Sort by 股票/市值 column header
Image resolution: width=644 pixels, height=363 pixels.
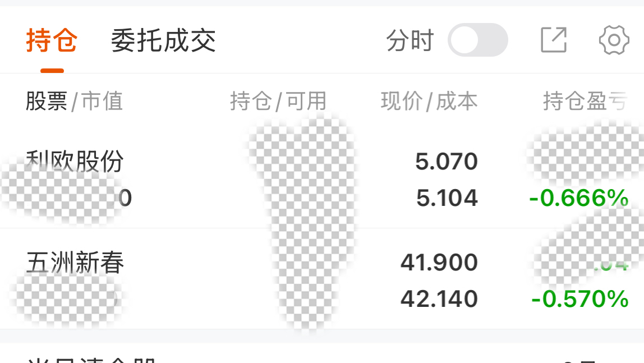tap(75, 101)
